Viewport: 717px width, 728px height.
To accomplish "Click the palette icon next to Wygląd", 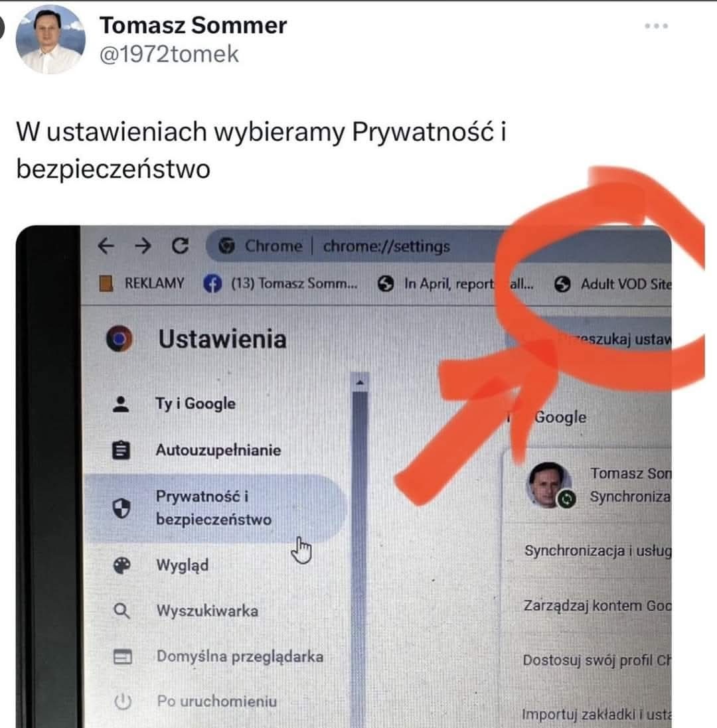I will pos(121,565).
